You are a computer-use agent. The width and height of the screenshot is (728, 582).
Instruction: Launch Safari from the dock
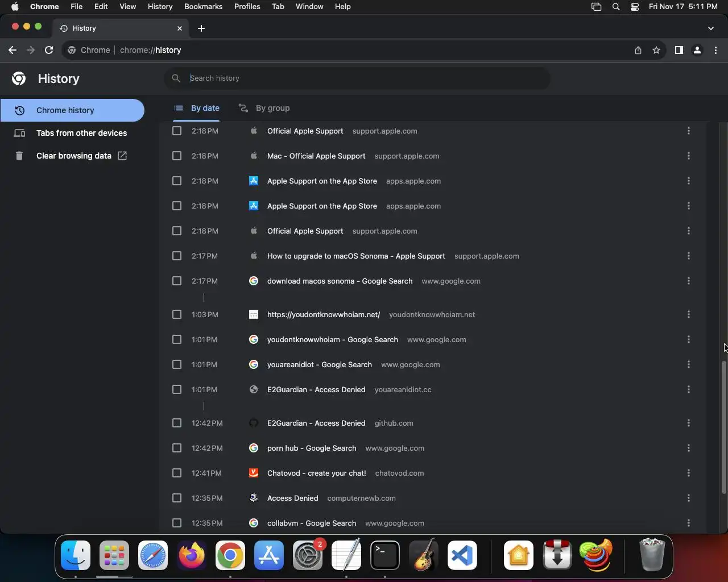(153, 555)
